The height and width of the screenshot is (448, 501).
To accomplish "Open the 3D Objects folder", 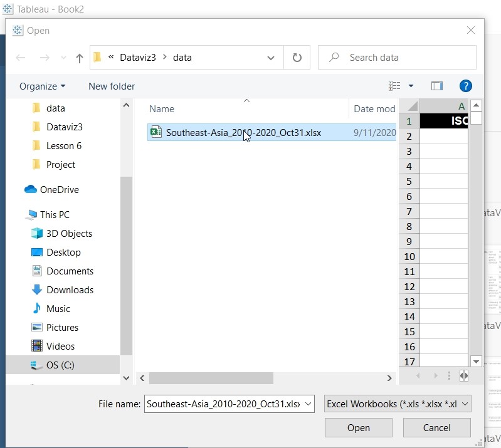I will 69,234.
